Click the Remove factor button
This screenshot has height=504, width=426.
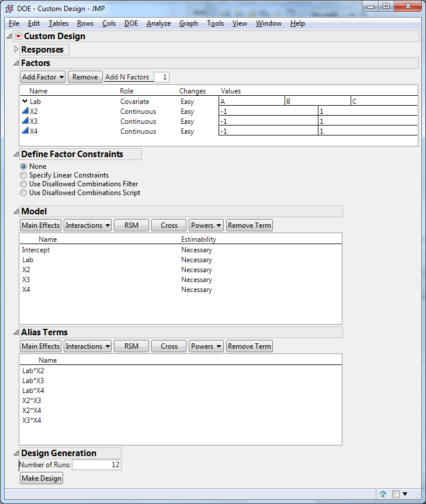tap(85, 77)
